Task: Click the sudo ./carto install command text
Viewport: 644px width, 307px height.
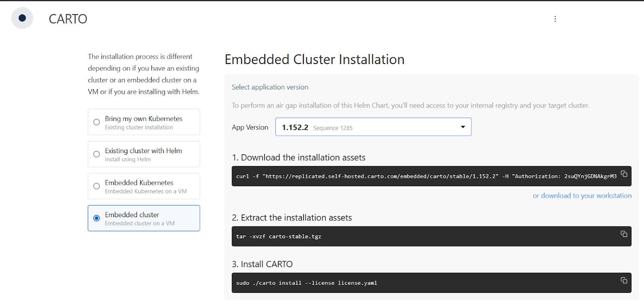Action: 306,283
